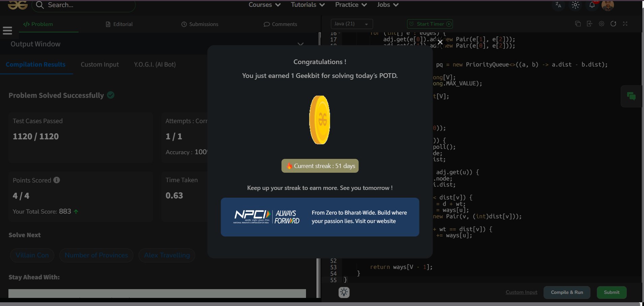
Task: Click the 'Problem Solved Successfully' text
Action: pyautogui.click(x=56, y=95)
